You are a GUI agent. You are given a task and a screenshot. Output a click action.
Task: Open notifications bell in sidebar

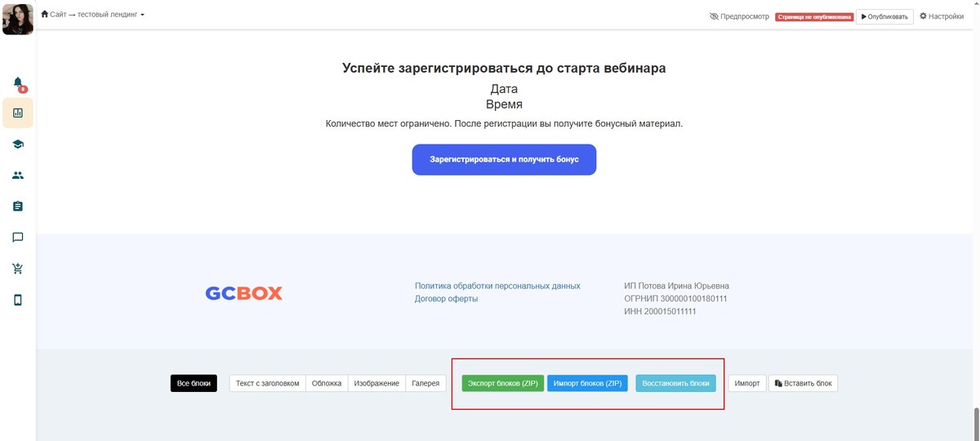pos(18,82)
